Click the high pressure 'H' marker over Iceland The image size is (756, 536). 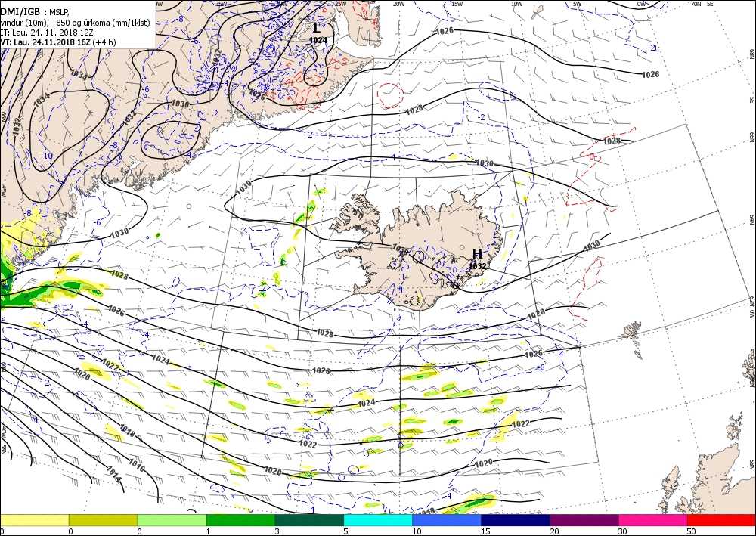click(477, 253)
